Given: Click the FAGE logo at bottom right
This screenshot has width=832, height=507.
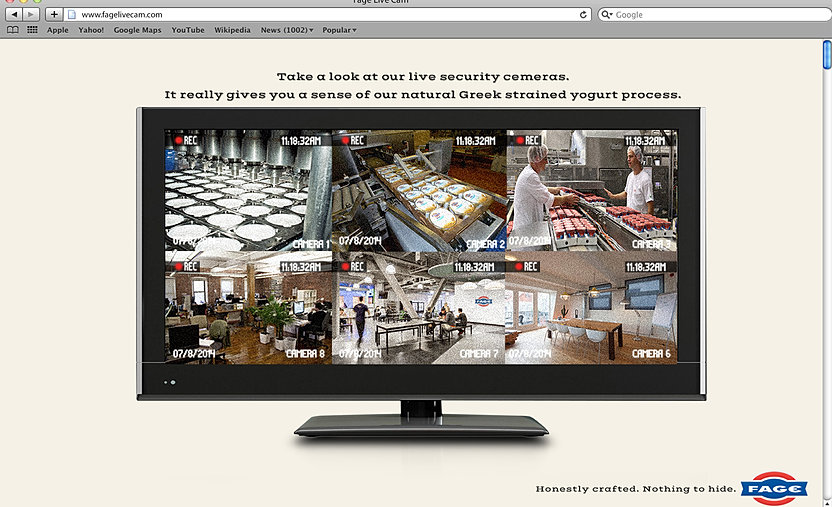Looking at the screenshot, I should (x=774, y=488).
